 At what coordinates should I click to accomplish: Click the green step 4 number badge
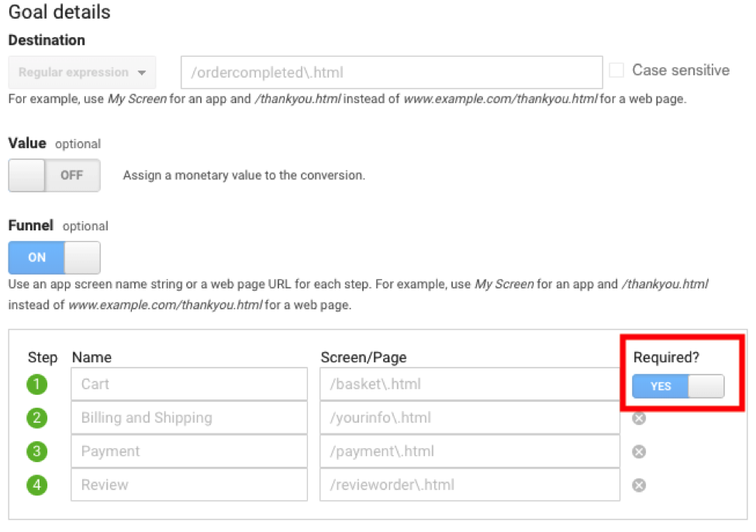37,485
